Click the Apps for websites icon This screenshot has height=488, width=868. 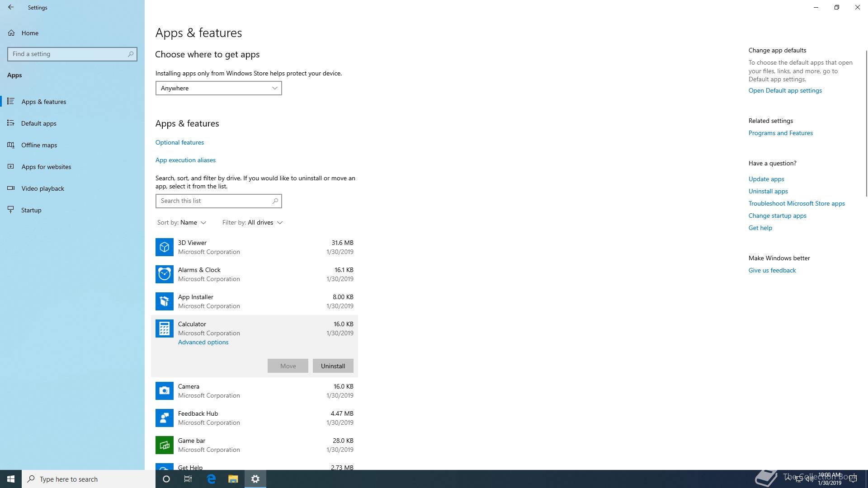[x=11, y=167]
